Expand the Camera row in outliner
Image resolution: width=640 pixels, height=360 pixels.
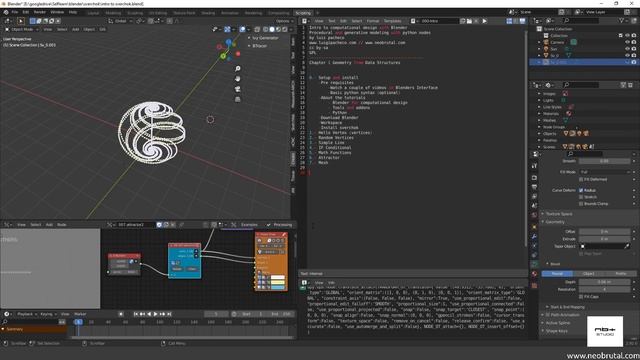(x=539, y=42)
